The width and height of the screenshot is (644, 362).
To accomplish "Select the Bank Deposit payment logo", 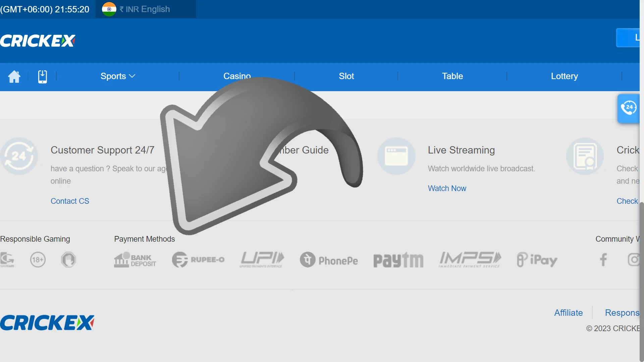I will (135, 260).
